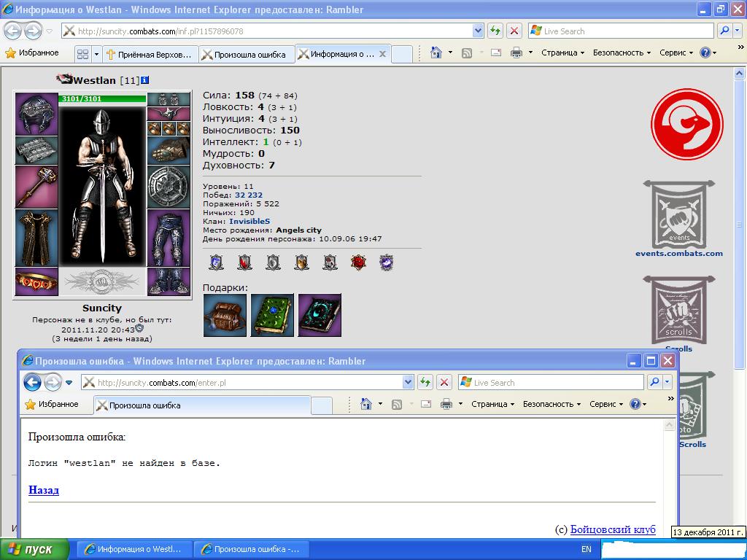
Task: Click Back arrow in the error window
Action: pyautogui.click(x=32, y=382)
